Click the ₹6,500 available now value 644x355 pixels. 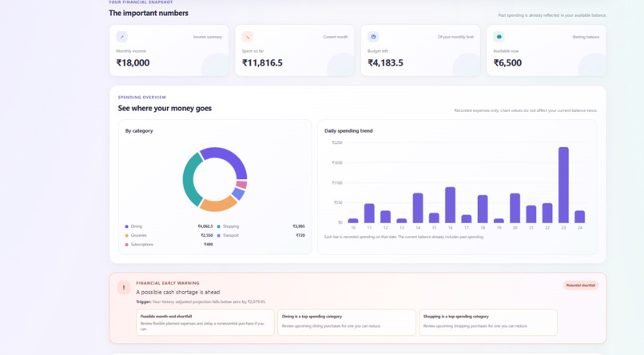pyautogui.click(x=507, y=63)
